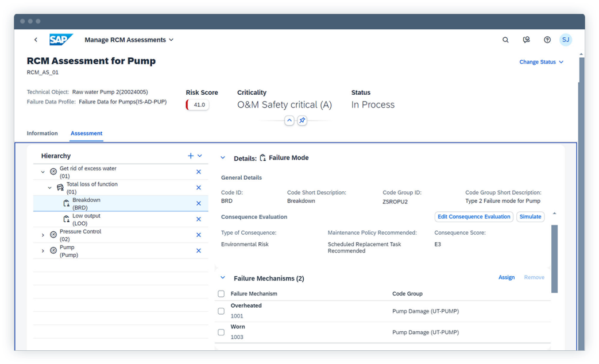Select the Assessment tab
Viewport: 599px width, 364px height.
(x=86, y=133)
